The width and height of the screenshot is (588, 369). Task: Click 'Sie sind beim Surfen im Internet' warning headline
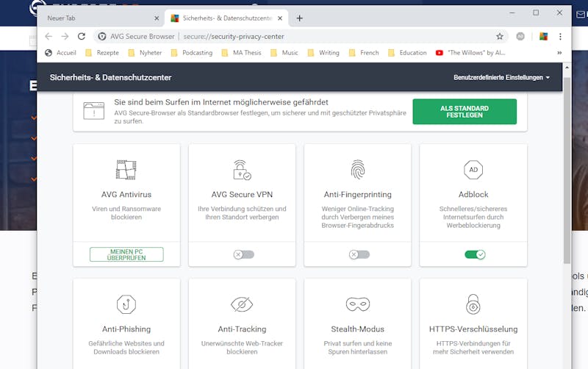(x=221, y=102)
